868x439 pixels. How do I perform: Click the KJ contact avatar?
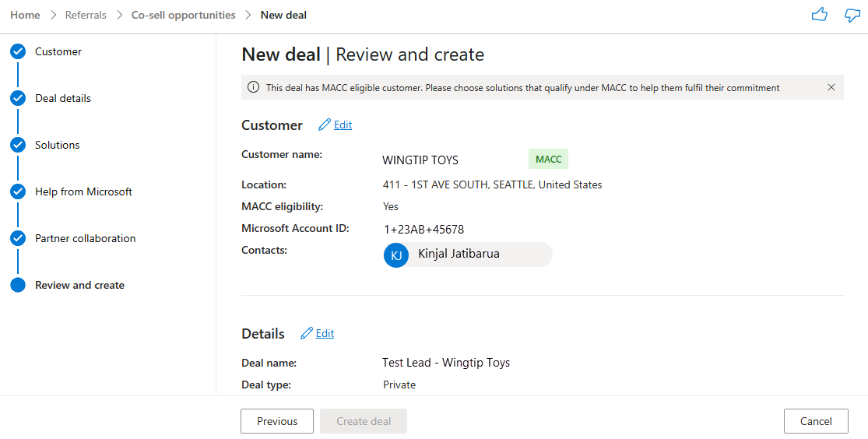396,255
